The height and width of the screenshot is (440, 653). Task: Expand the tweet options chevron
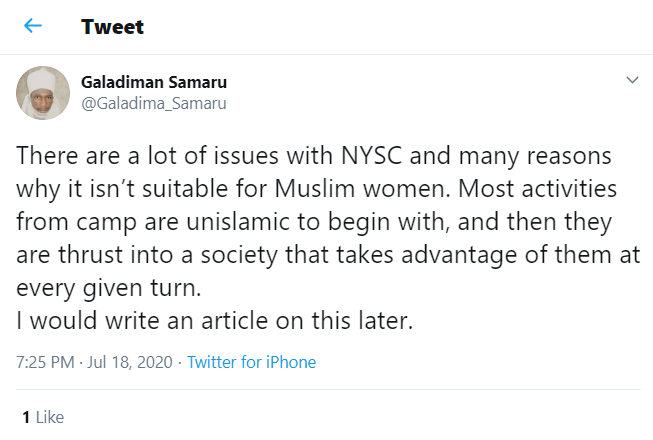[x=631, y=79]
